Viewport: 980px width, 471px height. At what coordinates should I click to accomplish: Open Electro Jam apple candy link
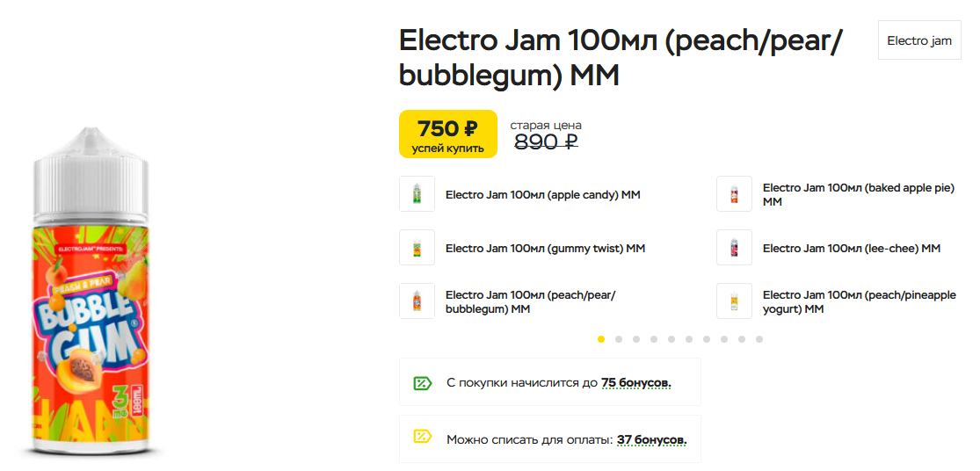(542, 195)
